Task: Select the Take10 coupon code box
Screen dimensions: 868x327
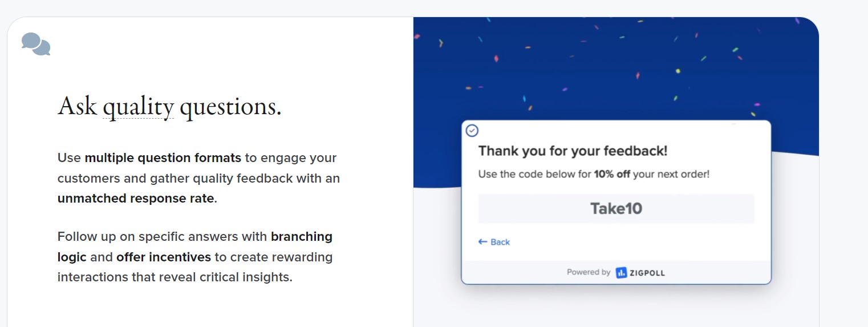Action: (x=616, y=208)
